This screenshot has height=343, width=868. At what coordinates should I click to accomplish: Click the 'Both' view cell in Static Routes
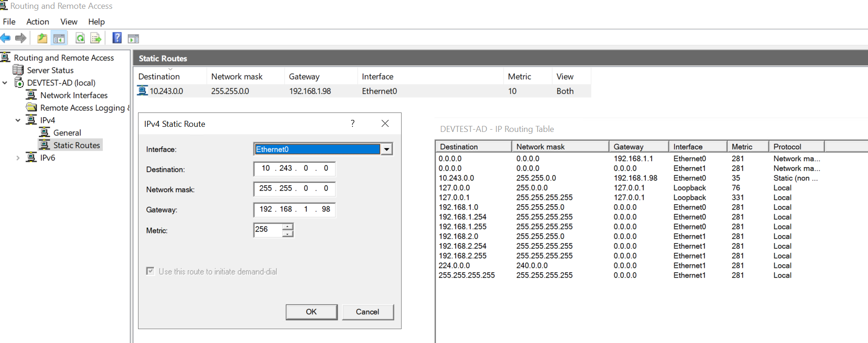tap(565, 91)
